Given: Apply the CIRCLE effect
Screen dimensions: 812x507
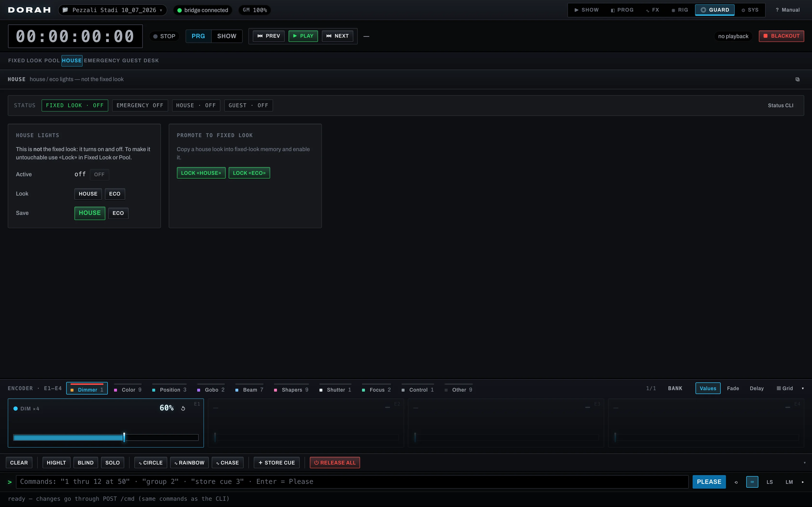Looking at the screenshot, I should [151, 463].
